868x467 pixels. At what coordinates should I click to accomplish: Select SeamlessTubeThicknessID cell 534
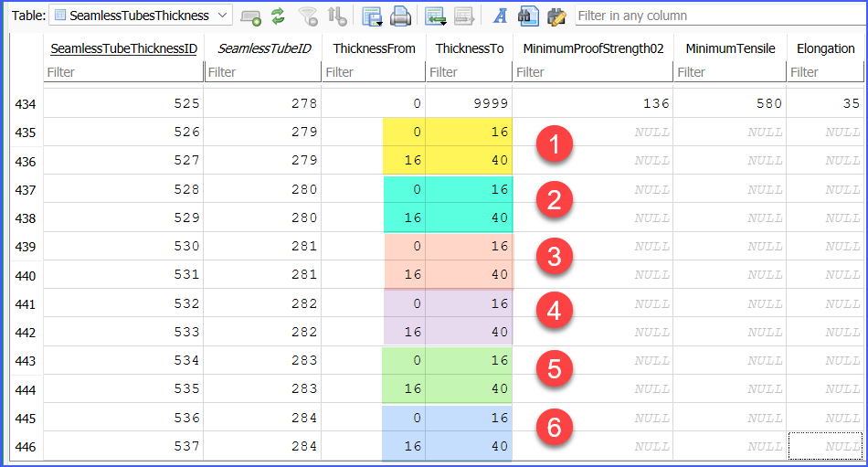pos(124,361)
